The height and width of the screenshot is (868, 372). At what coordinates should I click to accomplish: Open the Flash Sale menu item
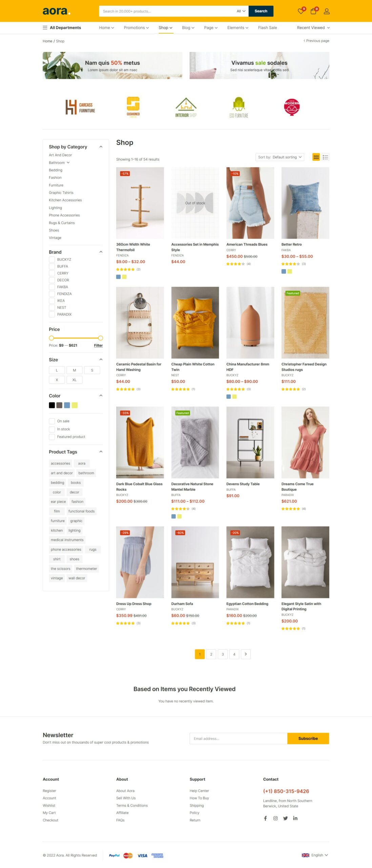[267, 28]
